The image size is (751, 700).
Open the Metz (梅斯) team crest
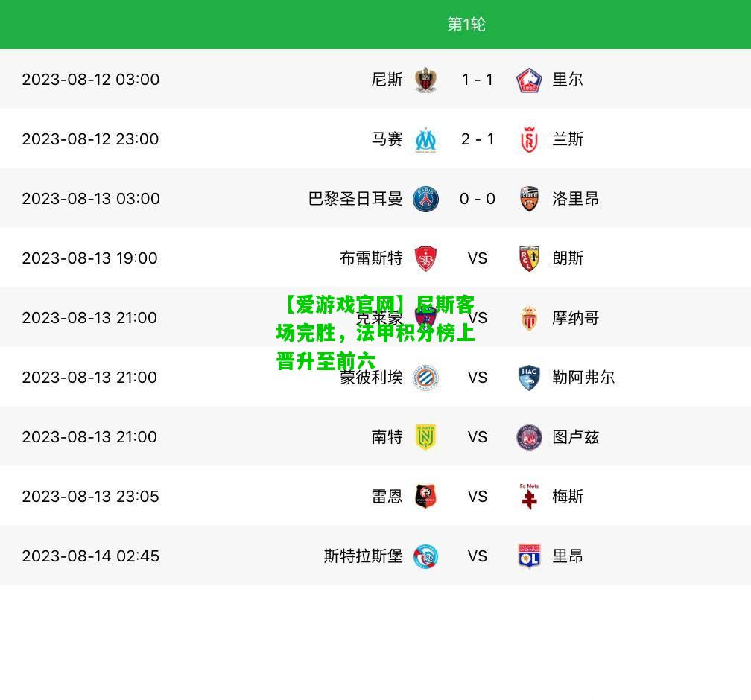[x=529, y=497]
